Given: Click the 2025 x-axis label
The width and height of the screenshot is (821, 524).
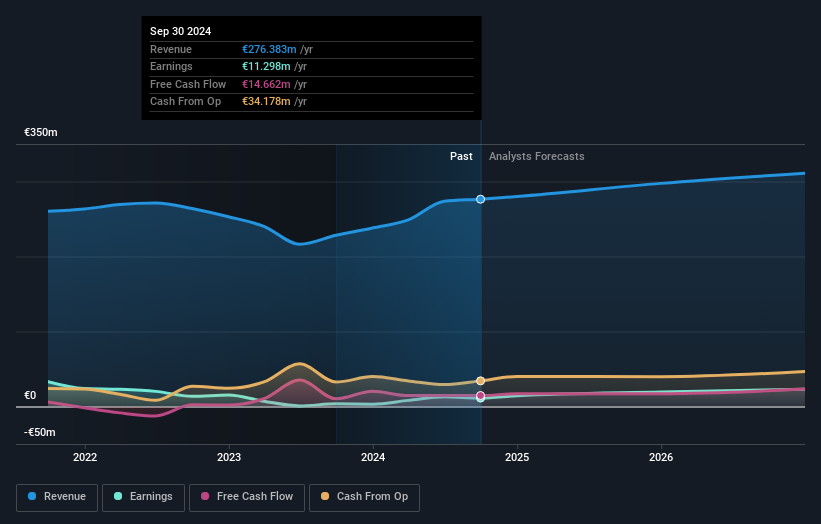Looking at the screenshot, I should click(x=517, y=458).
